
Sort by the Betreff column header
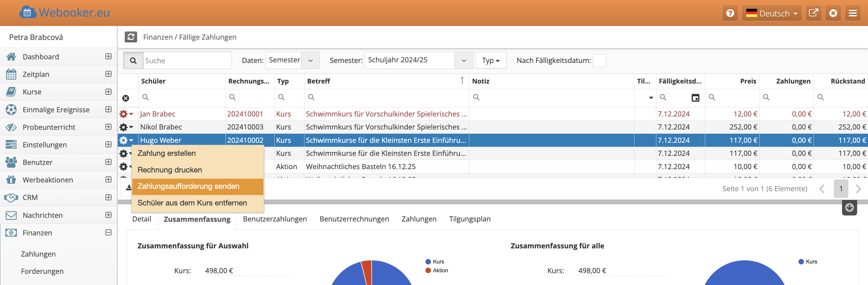point(387,81)
